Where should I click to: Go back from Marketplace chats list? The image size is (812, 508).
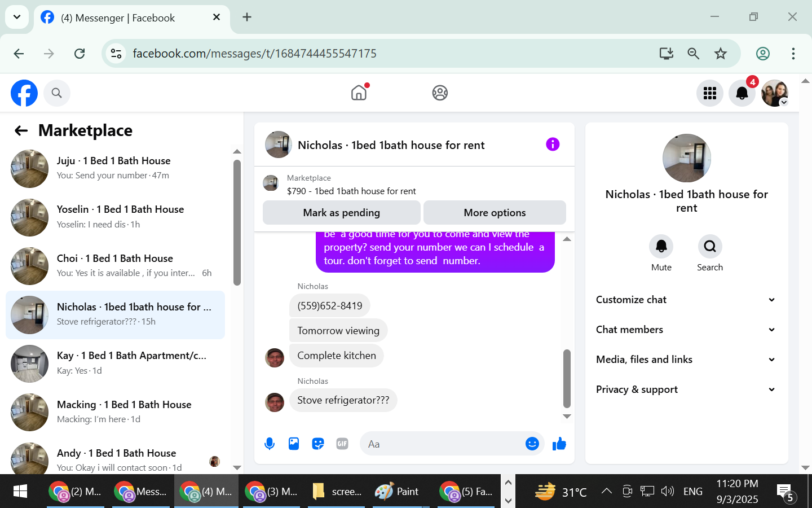[x=21, y=131]
